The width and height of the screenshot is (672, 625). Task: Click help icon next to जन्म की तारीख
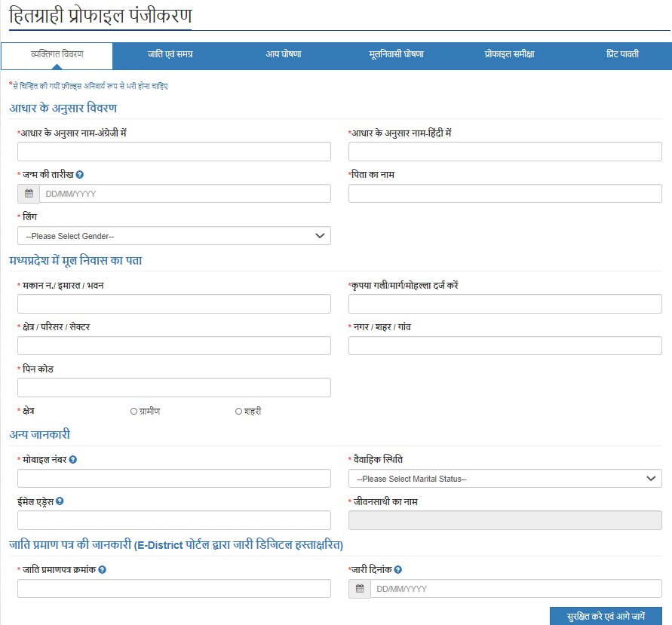[x=80, y=175]
